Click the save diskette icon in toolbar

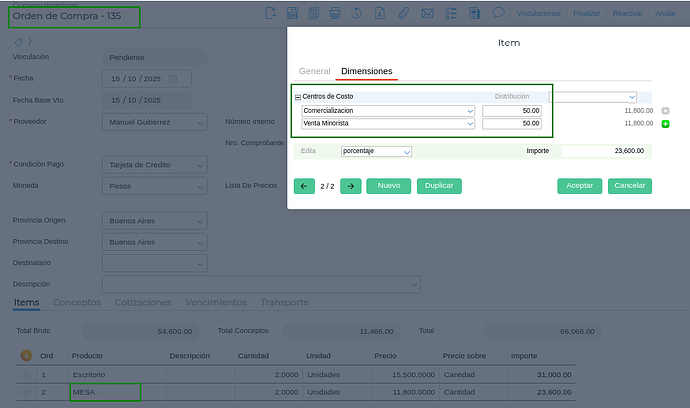click(x=292, y=14)
